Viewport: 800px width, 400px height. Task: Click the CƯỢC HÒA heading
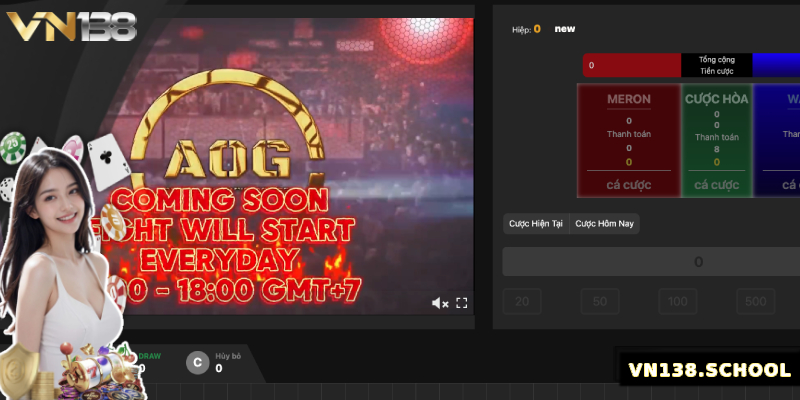716,99
